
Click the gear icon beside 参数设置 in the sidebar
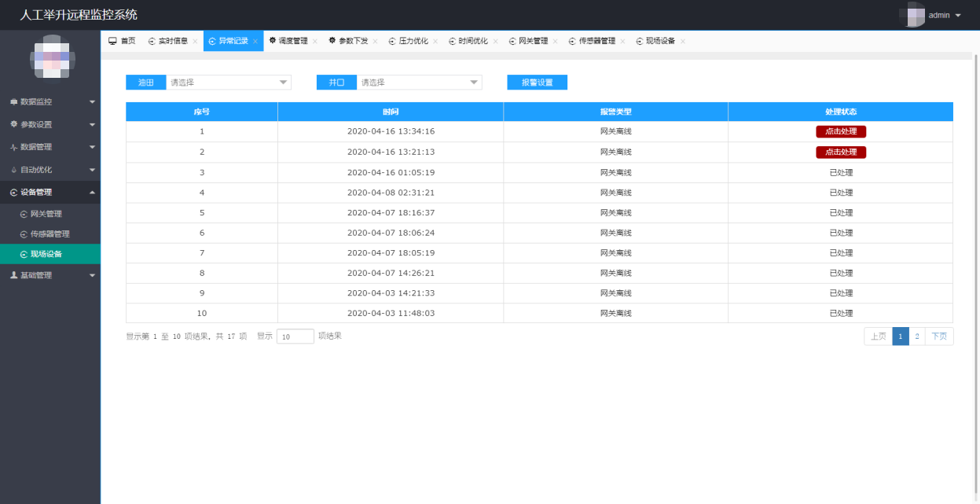pyautogui.click(x=14, y=124)
